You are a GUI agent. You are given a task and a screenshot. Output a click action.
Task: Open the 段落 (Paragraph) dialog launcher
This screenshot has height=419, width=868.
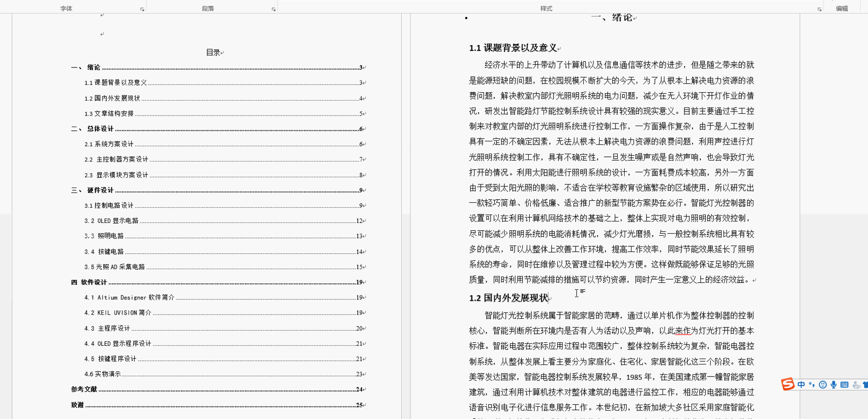[x=274, y=10]
